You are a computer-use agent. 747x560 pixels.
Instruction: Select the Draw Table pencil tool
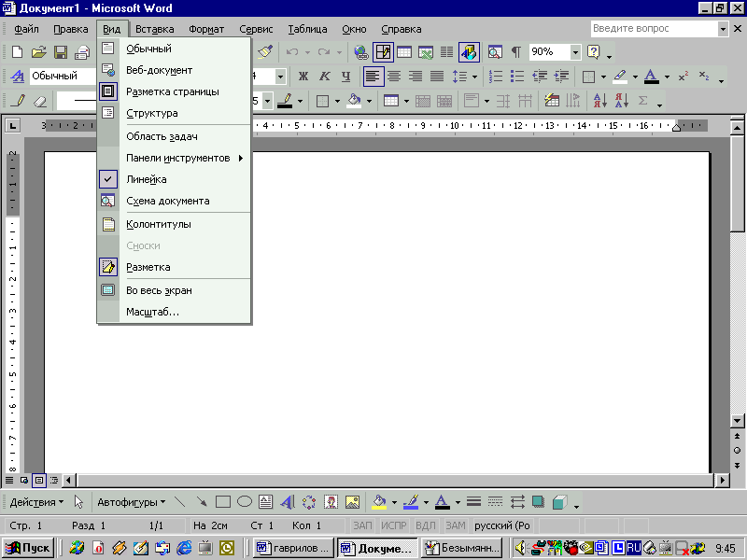(x=18, y=101)
